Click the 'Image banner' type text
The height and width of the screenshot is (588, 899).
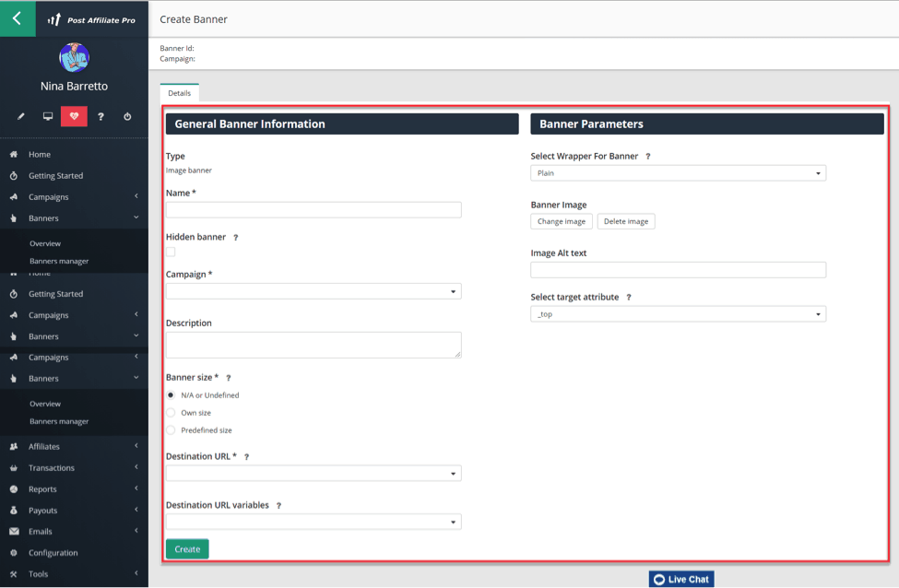tap(189, 171)
